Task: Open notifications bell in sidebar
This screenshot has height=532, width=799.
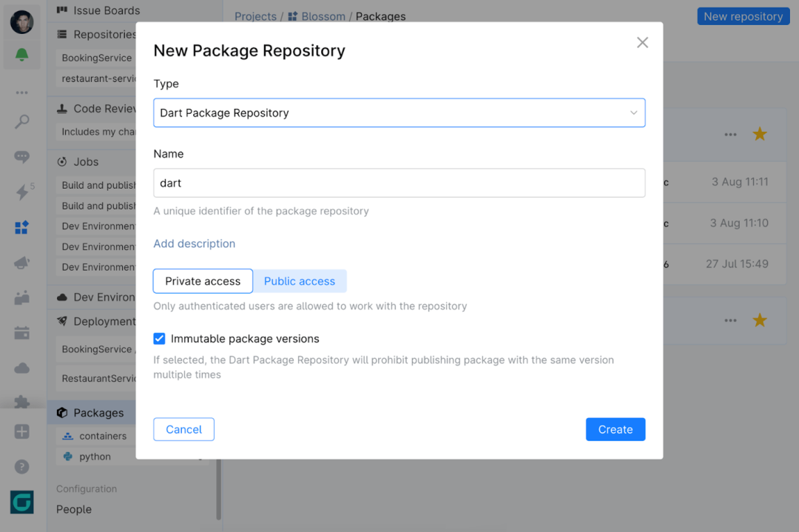Action: coord(21,55)
